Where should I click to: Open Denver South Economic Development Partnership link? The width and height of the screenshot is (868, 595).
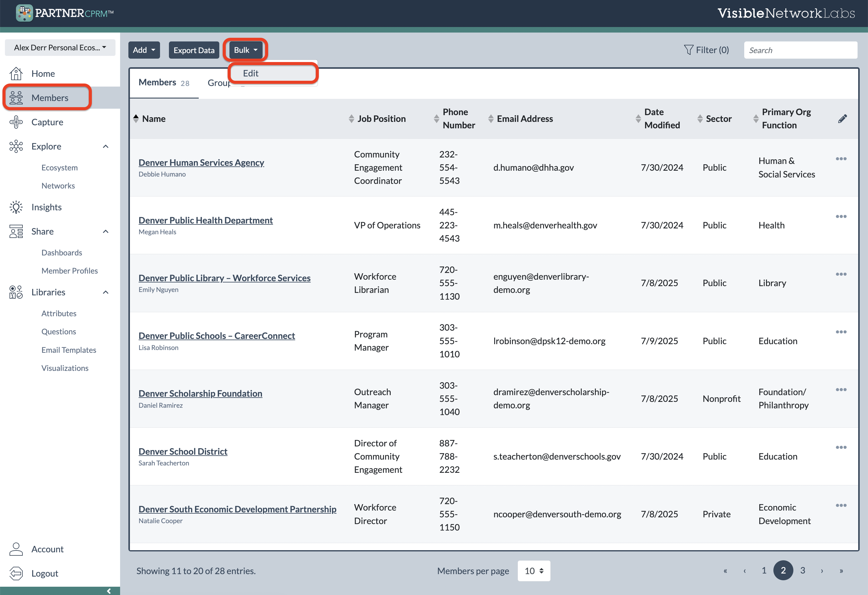(x=237, y=509)
